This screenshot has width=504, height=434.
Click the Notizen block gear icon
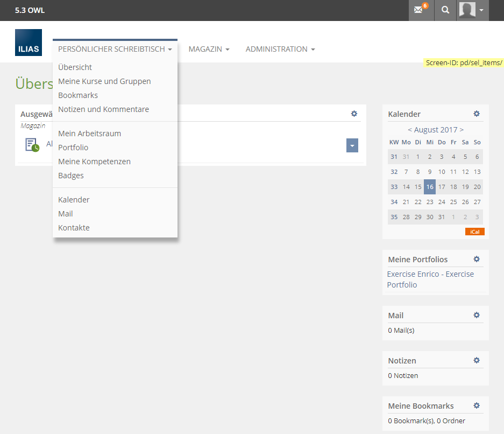point(476,360)
